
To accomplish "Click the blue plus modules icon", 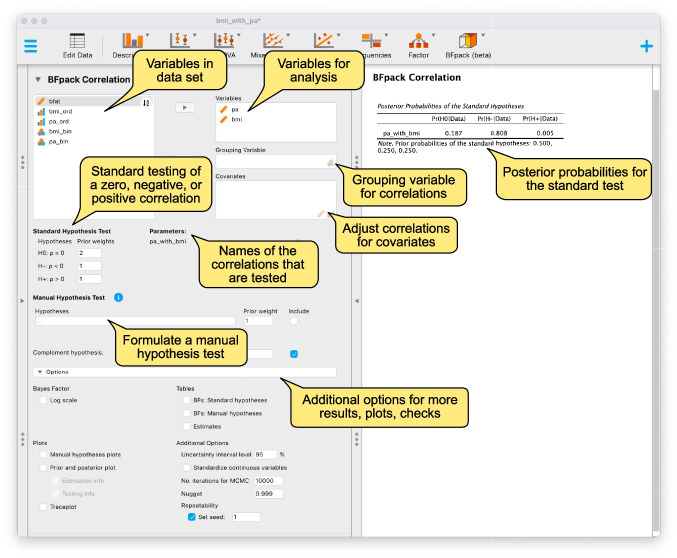I will coord(646,46).
